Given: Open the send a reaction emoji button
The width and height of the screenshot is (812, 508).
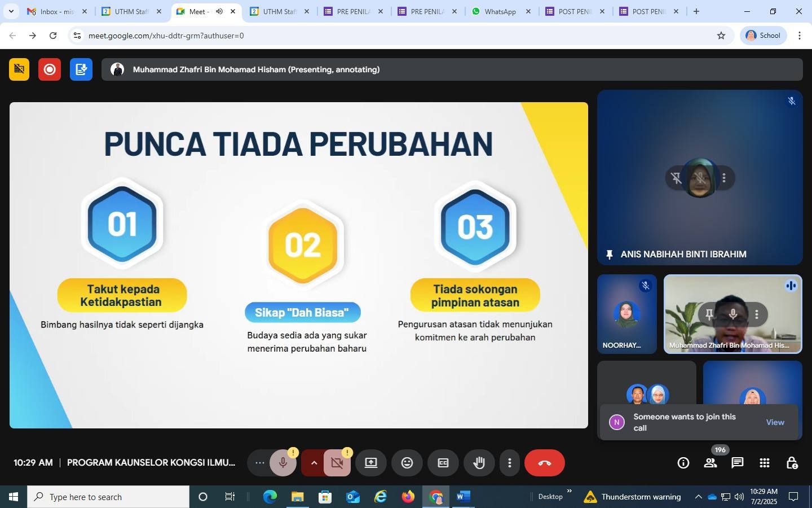Looking at the screenshot, I should (x=407, y=463).
